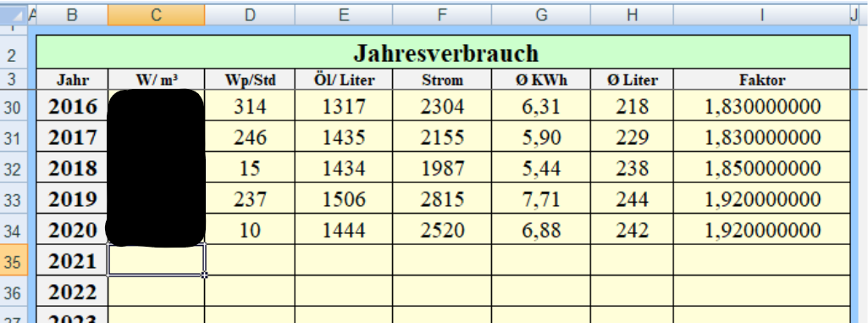
Task: Click Wp/Std value 314
Action: [250, 106]
